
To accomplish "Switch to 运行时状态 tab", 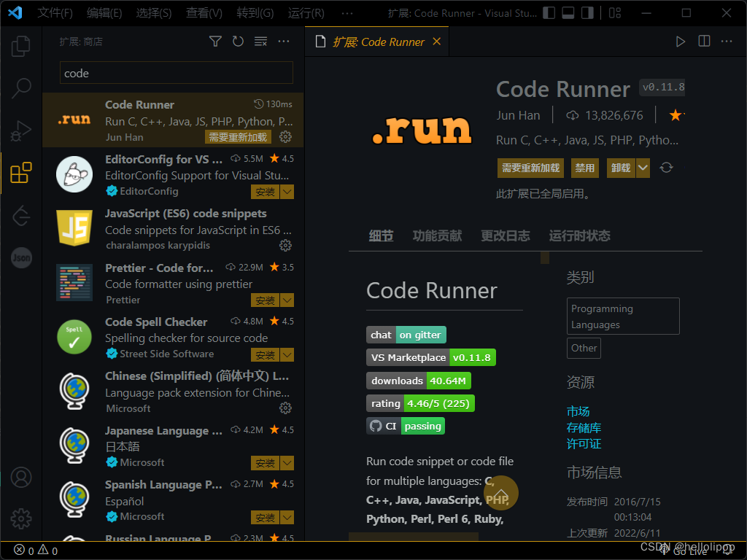I will (579, 236).
